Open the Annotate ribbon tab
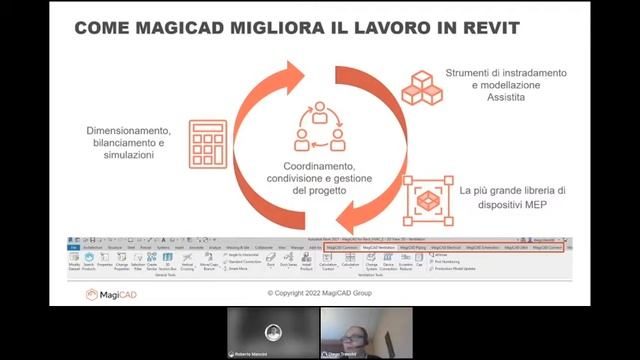The image size is (640, 360). (196, 247)
